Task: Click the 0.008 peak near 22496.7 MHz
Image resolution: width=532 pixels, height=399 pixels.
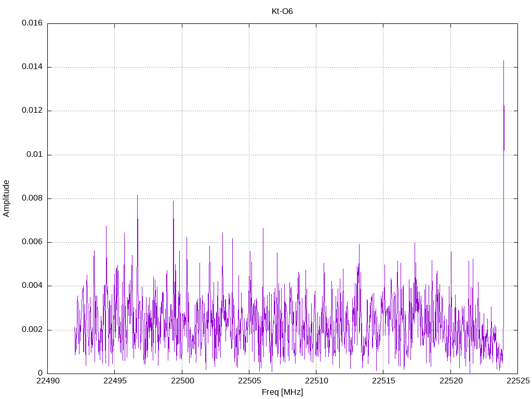Action: click(x=137, y=196)
